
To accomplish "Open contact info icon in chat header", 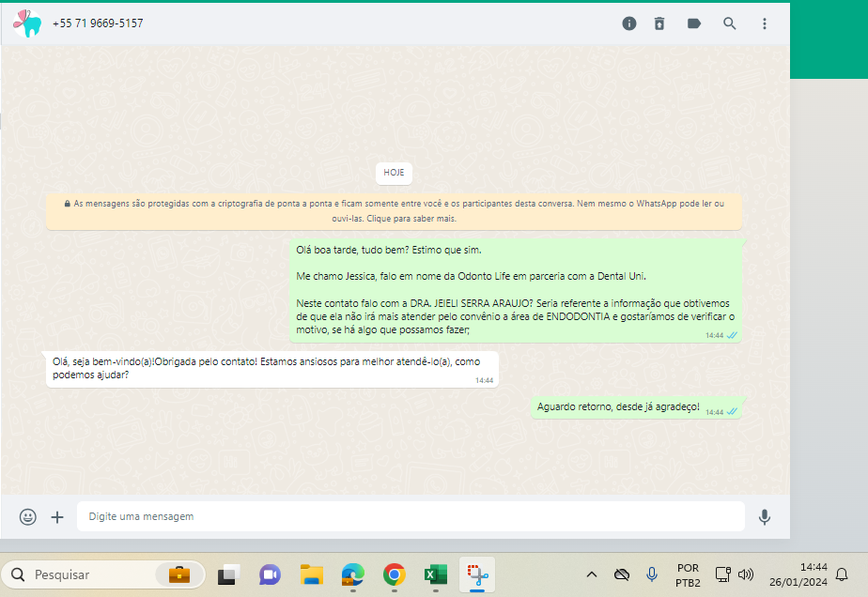I will [x=628, y=23].
